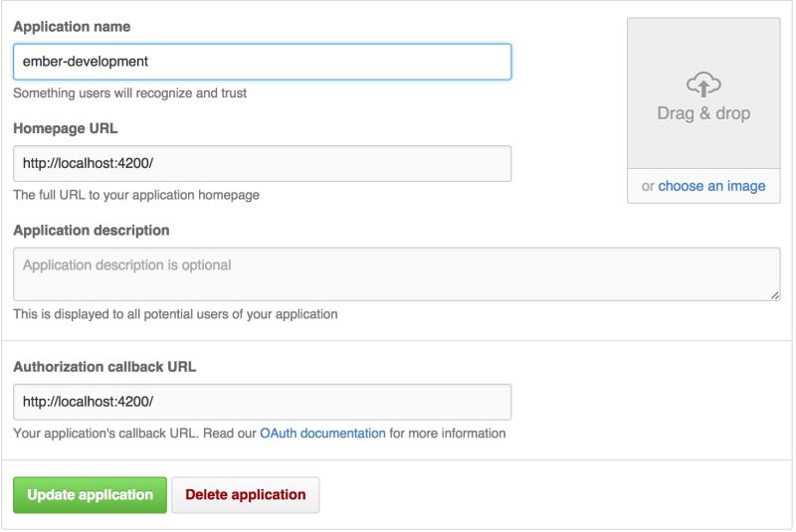Open the OAuth documentation link
The height and width of the screenshot is (532, 796).
pyautogui.click(x=322, y=434)
